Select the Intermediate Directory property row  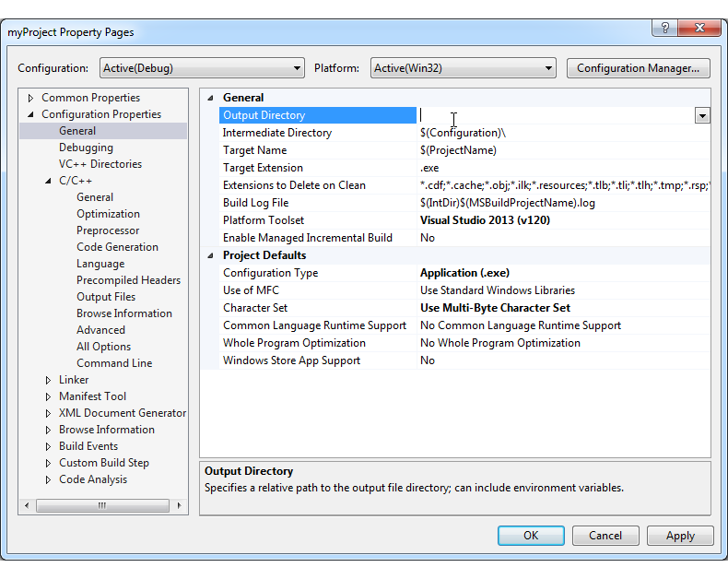tap(318, 133)
